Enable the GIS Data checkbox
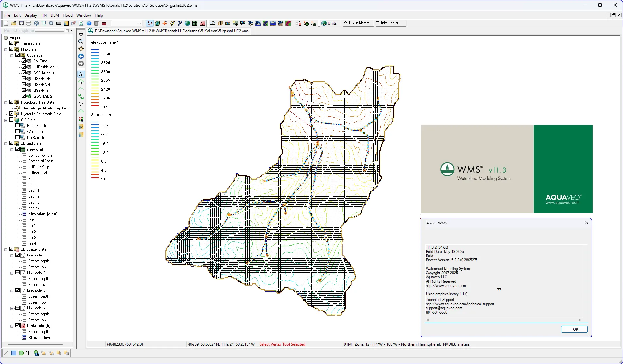Screen dimensions: 623x364 point(11,120)
